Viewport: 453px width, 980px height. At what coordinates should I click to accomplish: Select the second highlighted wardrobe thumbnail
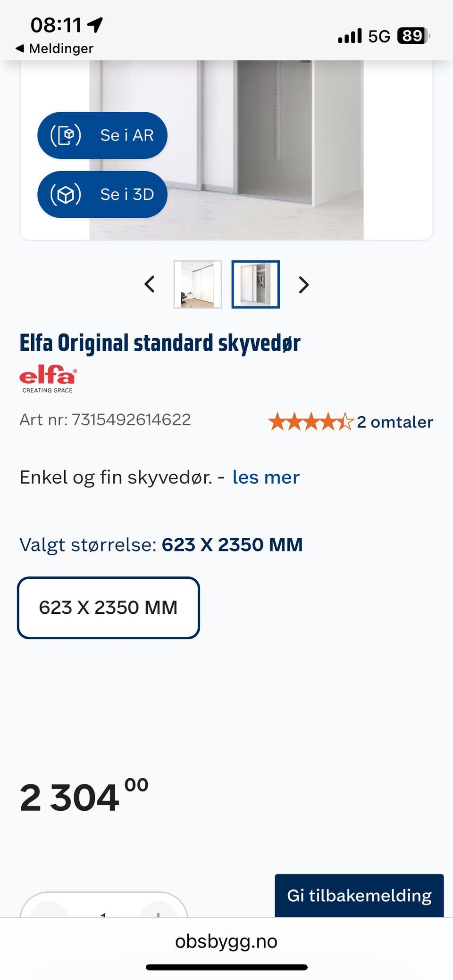[x=255, y=284]
